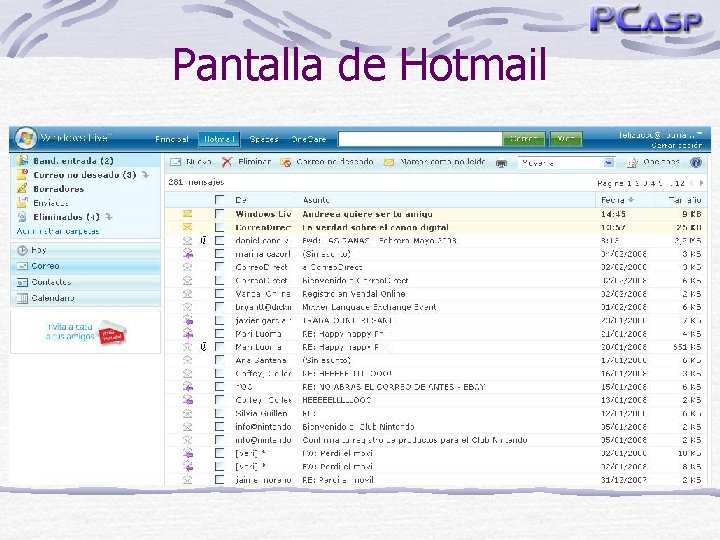Click replied envelope icon on marina row
Viewport: 720px width, 540px height.
[187, 253]
